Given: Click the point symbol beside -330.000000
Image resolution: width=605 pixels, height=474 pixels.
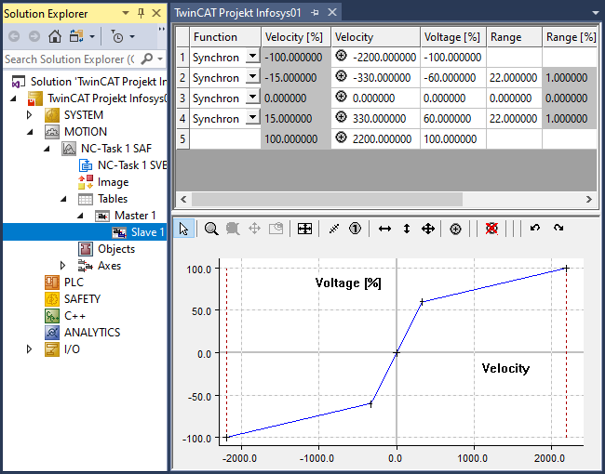Looking at the screenshot, I should 341,76.
